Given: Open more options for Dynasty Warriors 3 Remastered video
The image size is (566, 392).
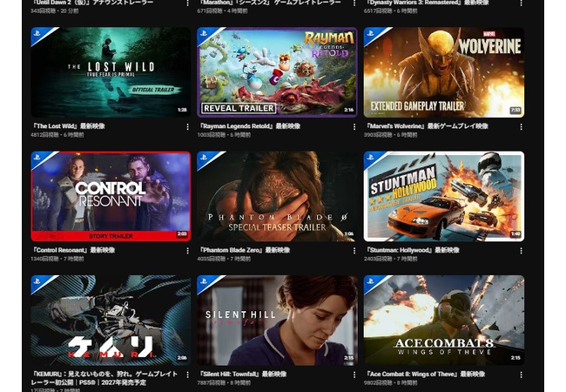Looking at the screenshot, I should (x=521, y=3).
